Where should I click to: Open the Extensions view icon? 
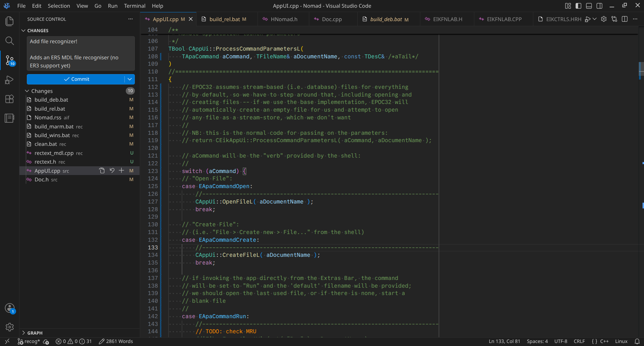9,99
